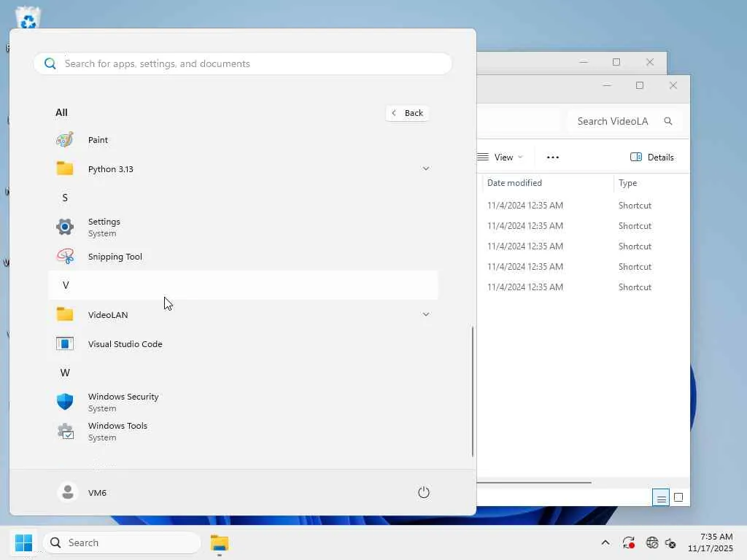
Task: Switch to large thumbnails view in Explorer
Action: click(678, 497)
